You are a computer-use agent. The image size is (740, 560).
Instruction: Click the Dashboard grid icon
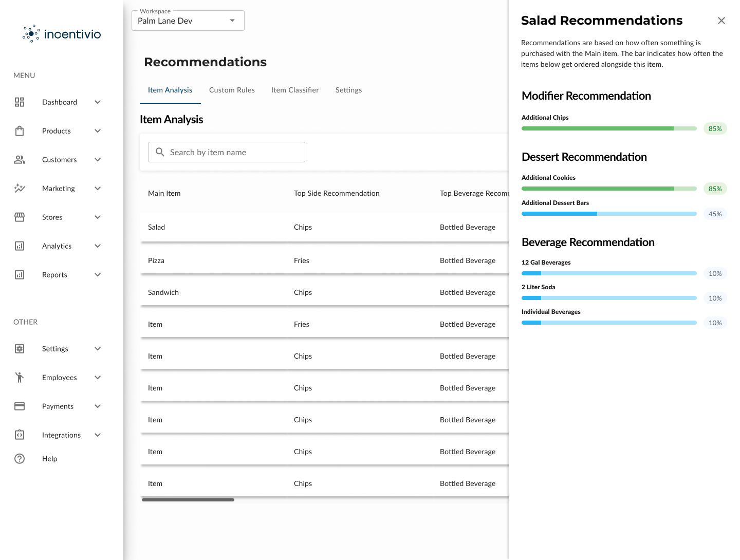point(20,102)
